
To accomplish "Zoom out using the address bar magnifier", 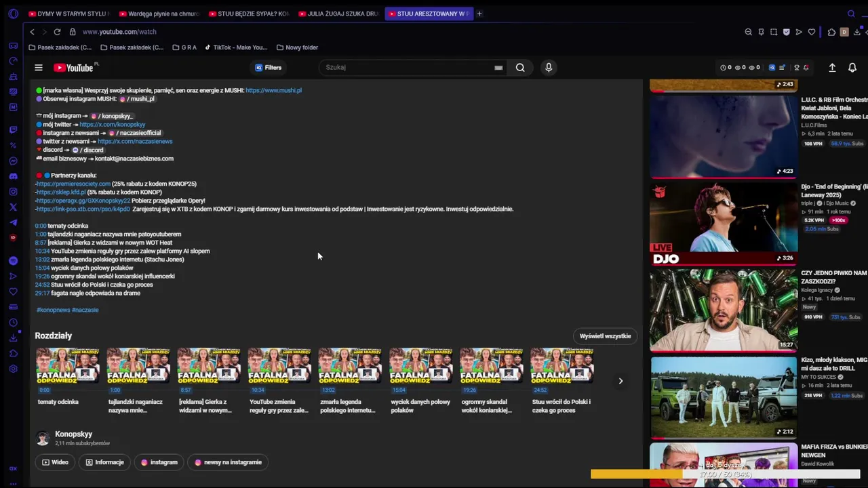I will click(x=748, y=32).
